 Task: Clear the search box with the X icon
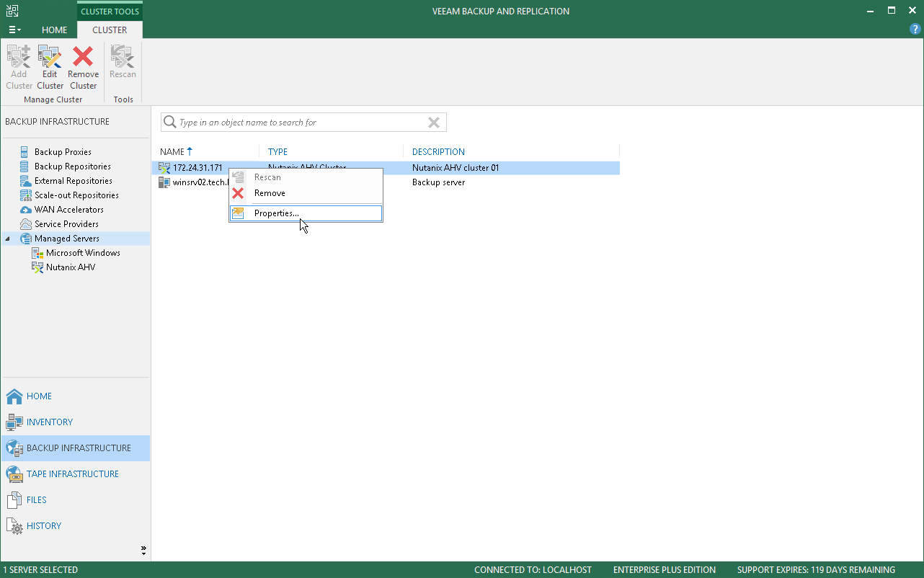[x=434, y=123]
